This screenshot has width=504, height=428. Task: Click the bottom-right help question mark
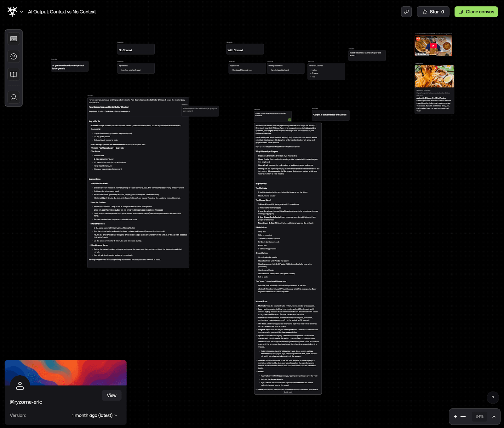coord(493,397)
